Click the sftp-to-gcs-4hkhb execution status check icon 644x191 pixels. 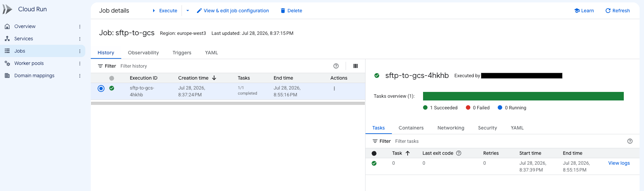tap(112, 88)
